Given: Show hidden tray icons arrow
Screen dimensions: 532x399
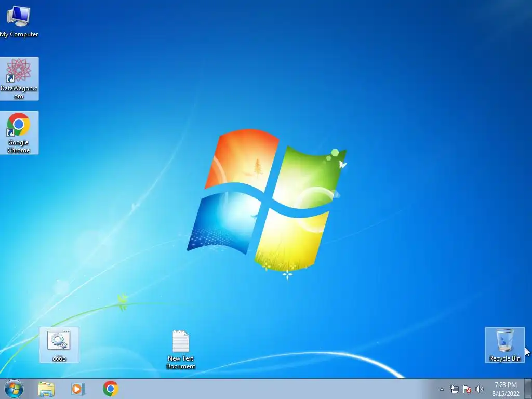Looking at the screenshot, I should click(x=442, y=389).
